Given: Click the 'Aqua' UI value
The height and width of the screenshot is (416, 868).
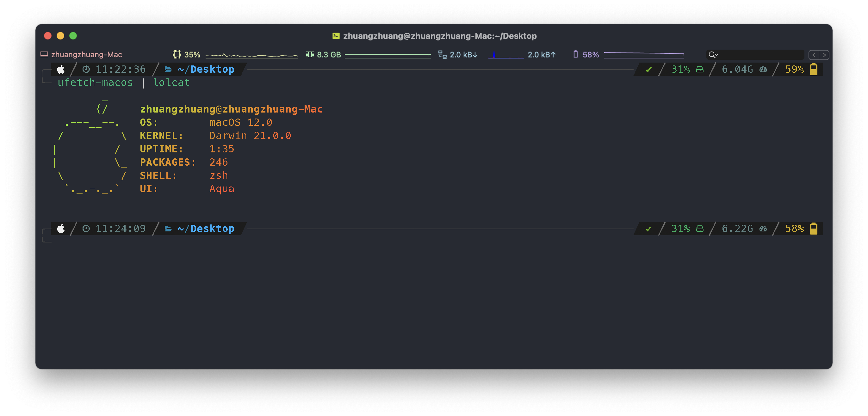Looking at the screenshot, I should pos(222,189).
